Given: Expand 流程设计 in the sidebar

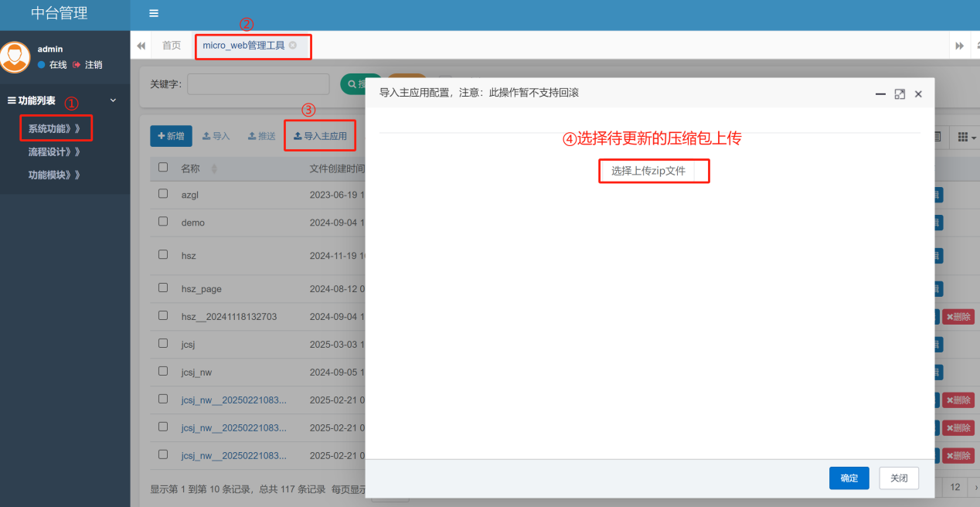Looking at the screenshot, I should (54, 152).
